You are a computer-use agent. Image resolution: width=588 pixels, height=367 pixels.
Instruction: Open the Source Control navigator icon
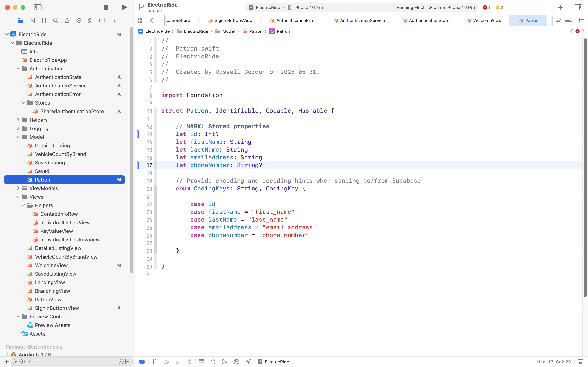32,20
